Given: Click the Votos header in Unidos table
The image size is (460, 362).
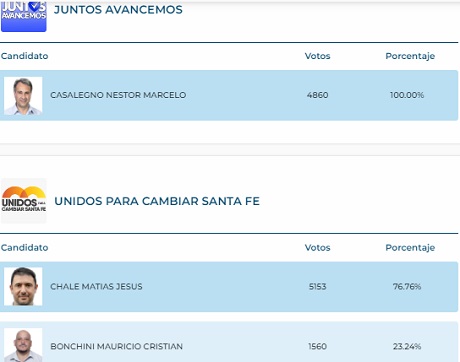Looking at the screenshot, I should click(317, 248).
